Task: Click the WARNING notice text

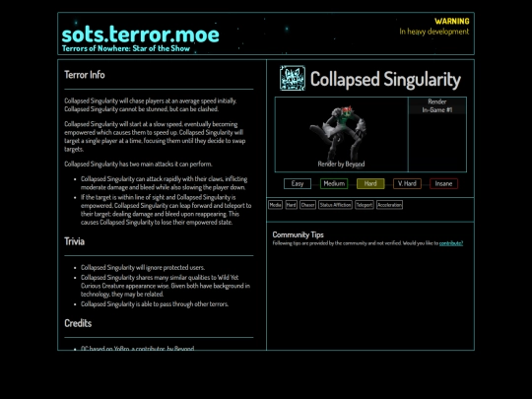Action: (452, 22)
